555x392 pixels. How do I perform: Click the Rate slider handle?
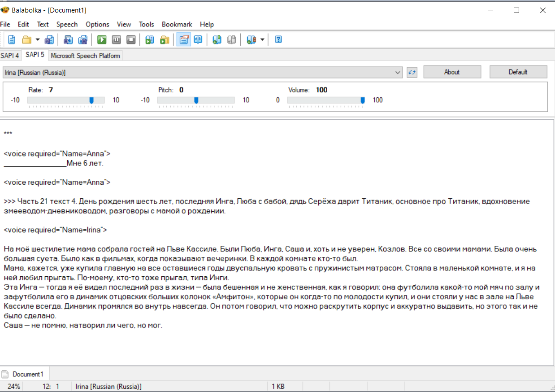point(91,100)
